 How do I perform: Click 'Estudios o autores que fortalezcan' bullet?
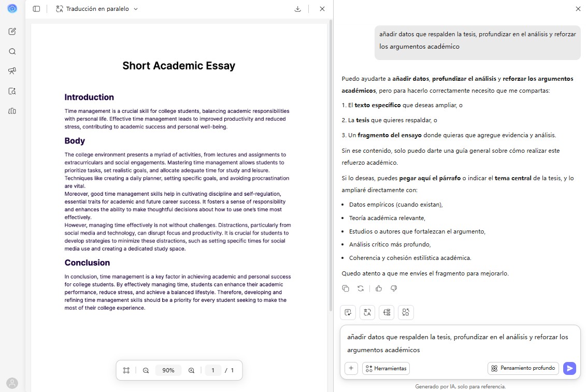(x=417, y=231)
